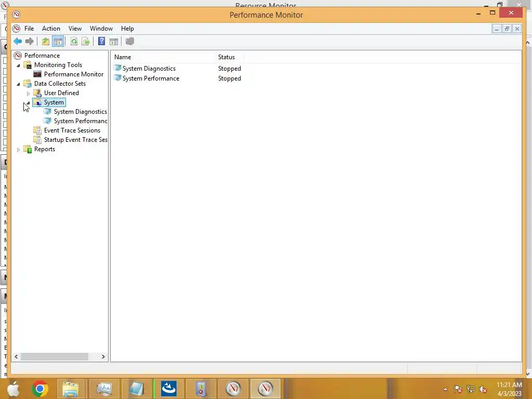Go back with the blue Back arrow
Screen dimensions: 532x399
tap(18, 42)
